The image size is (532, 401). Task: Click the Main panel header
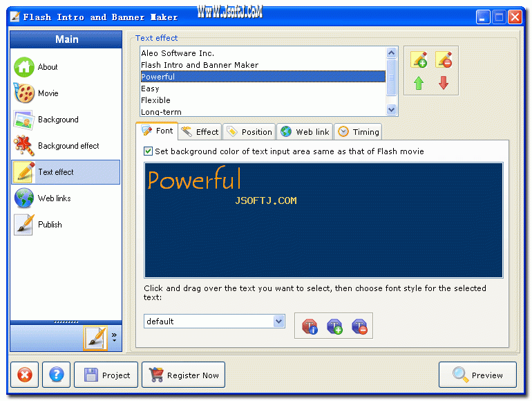[x=66, y=39]
